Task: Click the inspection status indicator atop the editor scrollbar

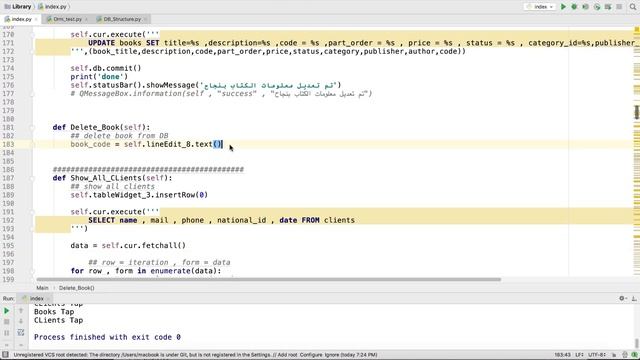Action: click(x=636, y=30)
